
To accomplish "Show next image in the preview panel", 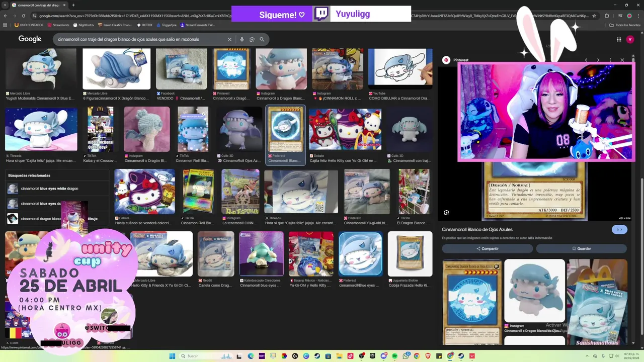I will (598, 60).
